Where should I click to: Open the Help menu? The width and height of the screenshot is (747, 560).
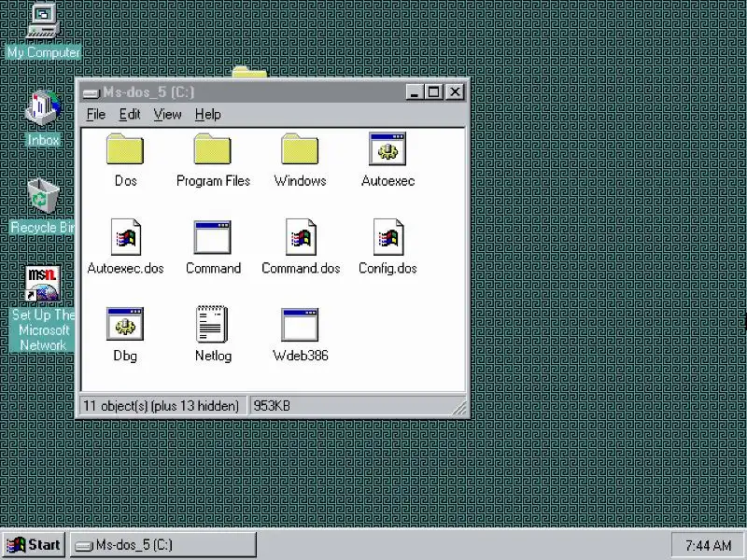[x=207, y=114]
